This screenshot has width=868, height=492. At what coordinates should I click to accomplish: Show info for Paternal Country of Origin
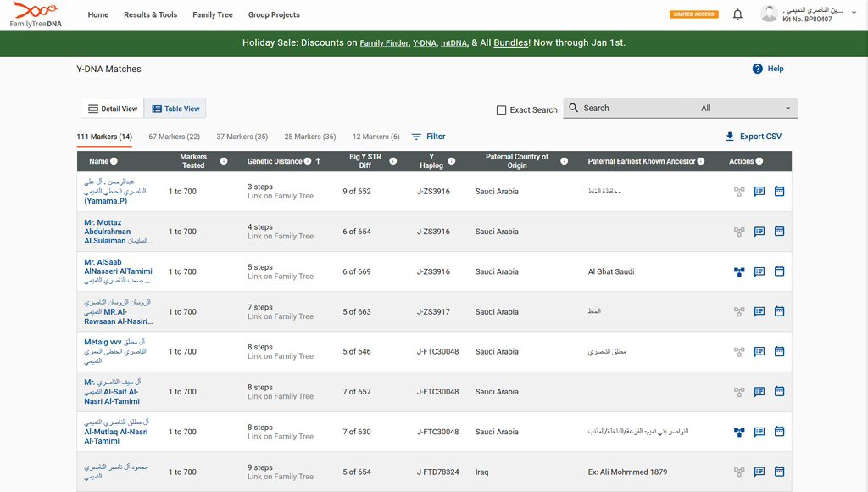564,161
